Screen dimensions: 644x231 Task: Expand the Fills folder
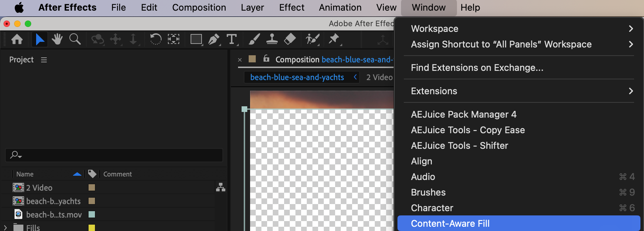coord(5,227)
